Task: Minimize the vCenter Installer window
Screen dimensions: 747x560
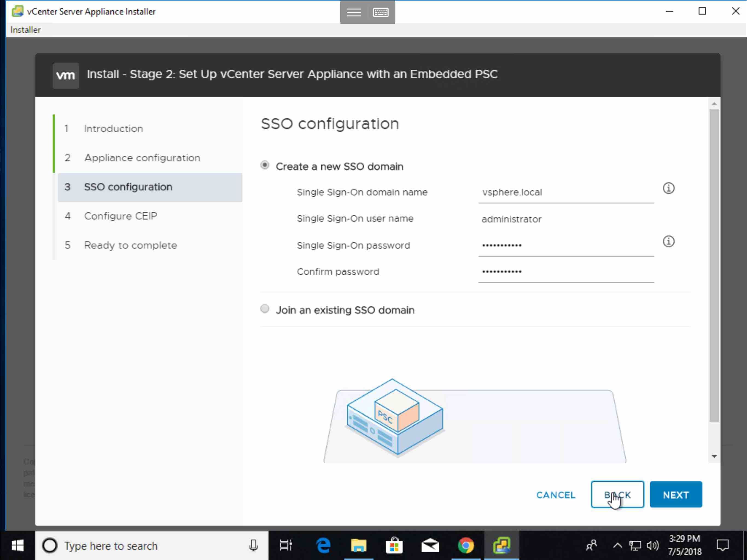Action: [670, 11]
